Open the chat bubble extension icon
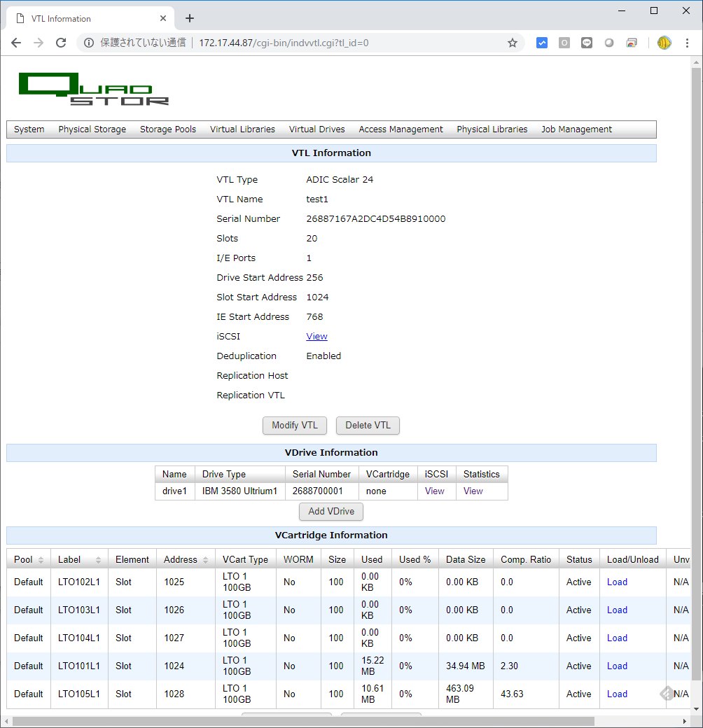 pyautogui.click(x=587, y=43)
